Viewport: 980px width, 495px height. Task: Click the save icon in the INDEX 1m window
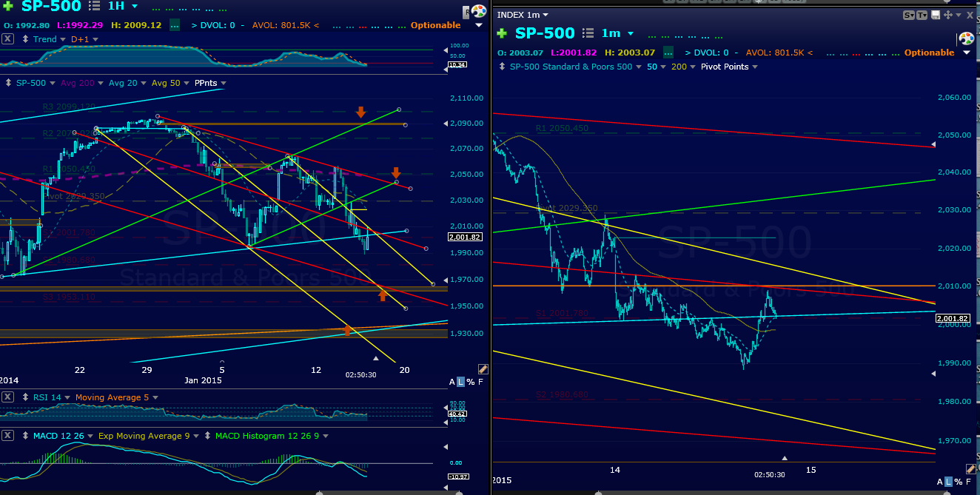pos(936,15)
